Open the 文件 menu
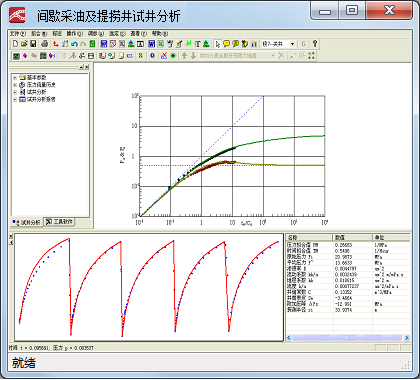 pos(17,33)
